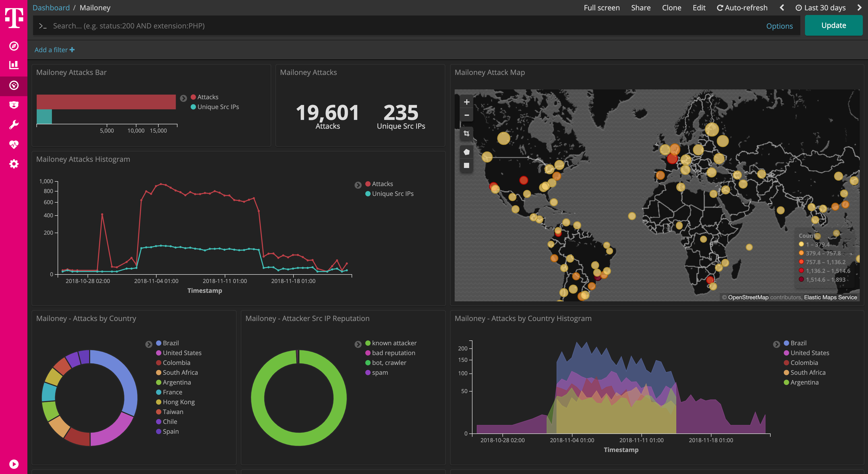Open Management using the gear icon
The height and width of the screenshot is (474, 868).
coord(13,164)
